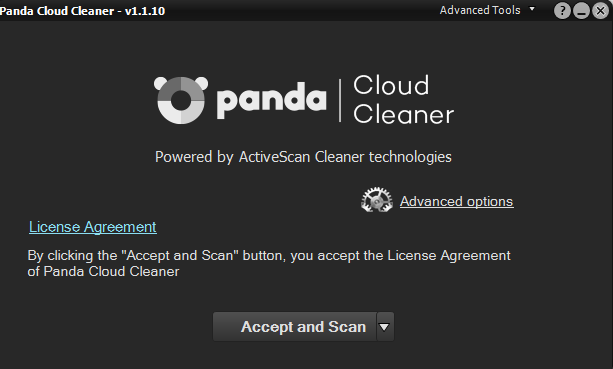Image resolution: width=613 pixels, height=369 pixels.
Task: Click the "Cloud Cleaner" product name text
Action: click(x=403, y=100)
